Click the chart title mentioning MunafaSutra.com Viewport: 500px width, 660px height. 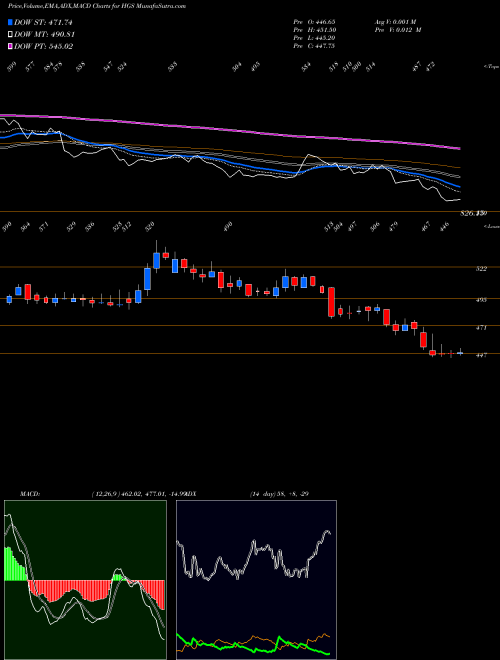[x=97, y=6]
